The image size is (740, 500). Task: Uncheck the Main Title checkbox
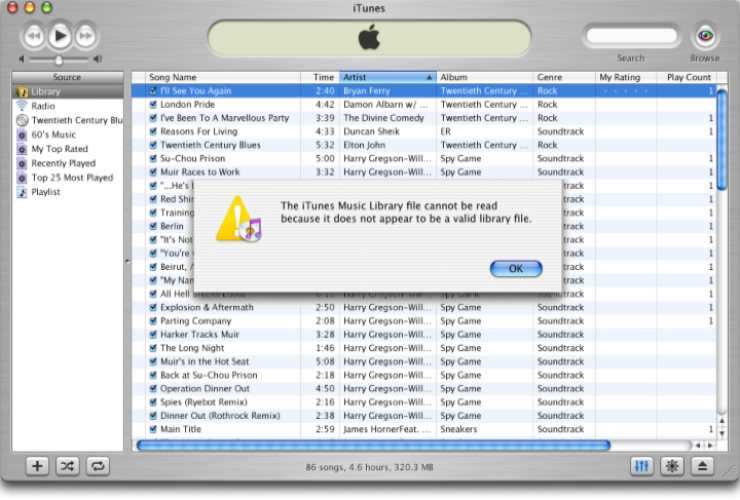click(153, 429)
